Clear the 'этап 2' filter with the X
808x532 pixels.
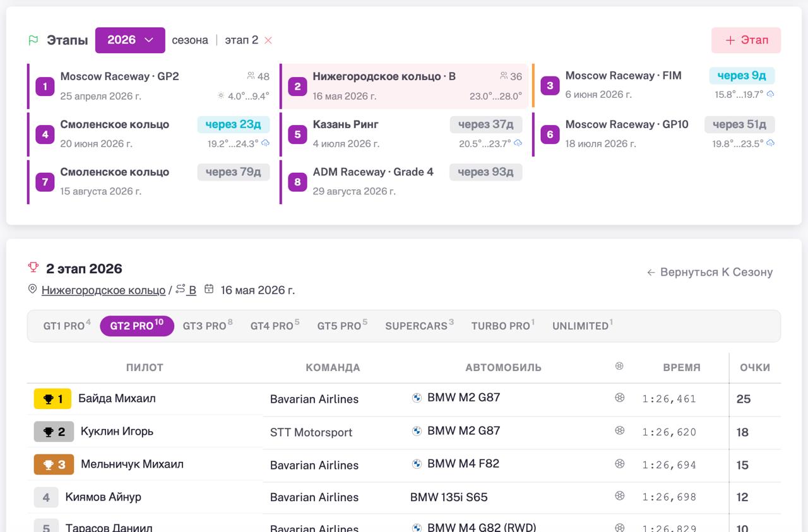[268, 40]
